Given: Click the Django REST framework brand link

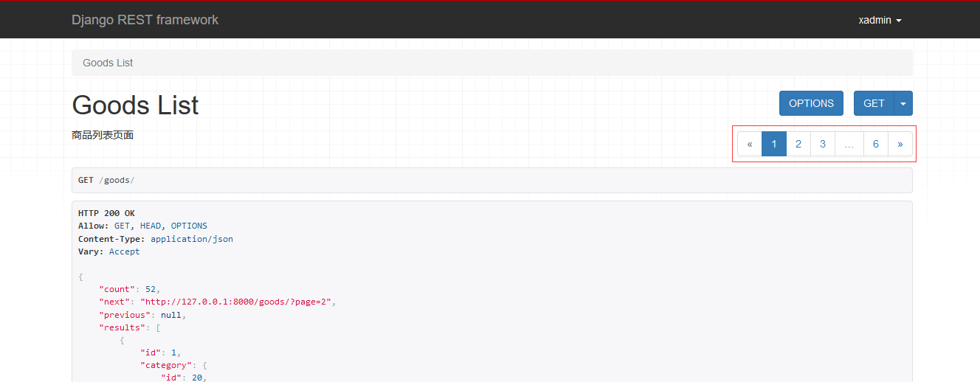Looking at the screenshot, I should tap(145, 20).
